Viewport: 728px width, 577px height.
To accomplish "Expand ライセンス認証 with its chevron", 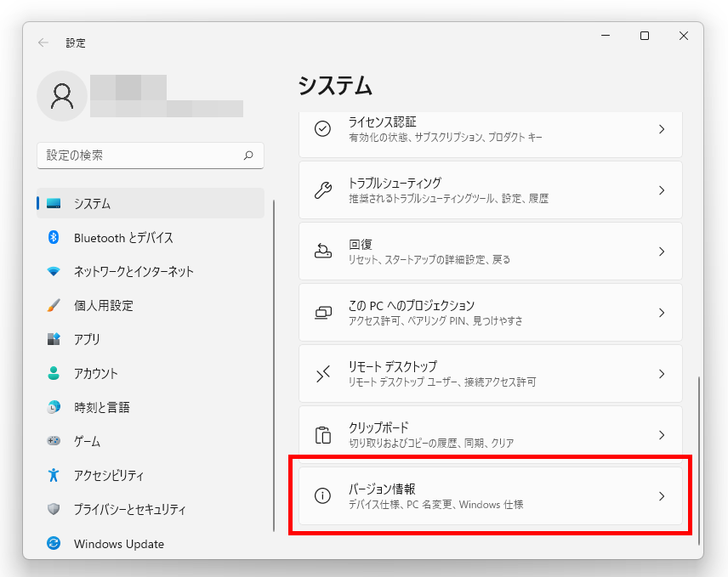I will (662, 129).
